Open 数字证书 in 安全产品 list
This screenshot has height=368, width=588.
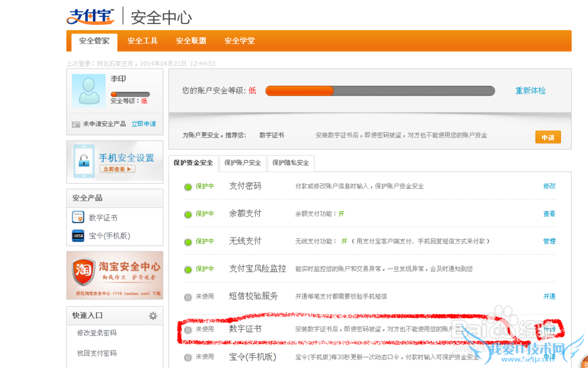(103, 218)
